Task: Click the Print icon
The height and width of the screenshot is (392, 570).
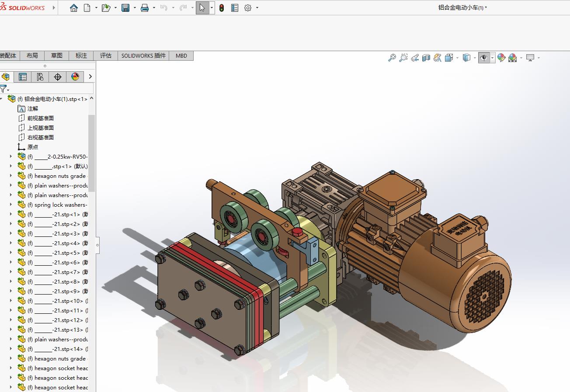Action: tap(145, 8)
